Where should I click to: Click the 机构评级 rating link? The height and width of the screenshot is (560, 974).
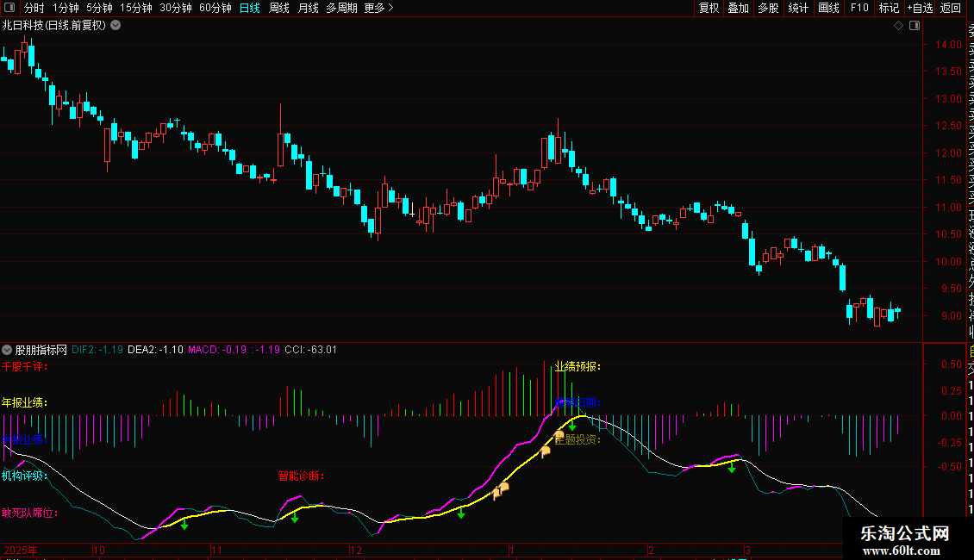[25, 475]
